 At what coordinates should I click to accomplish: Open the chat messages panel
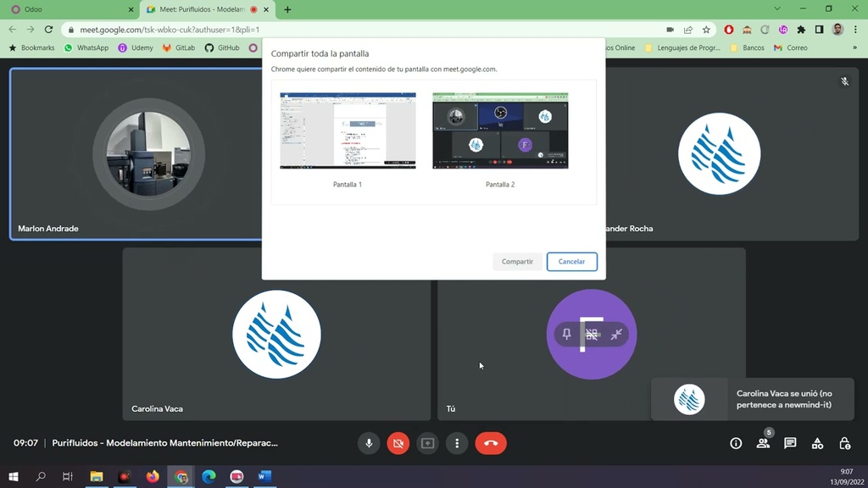coord(790,443)
